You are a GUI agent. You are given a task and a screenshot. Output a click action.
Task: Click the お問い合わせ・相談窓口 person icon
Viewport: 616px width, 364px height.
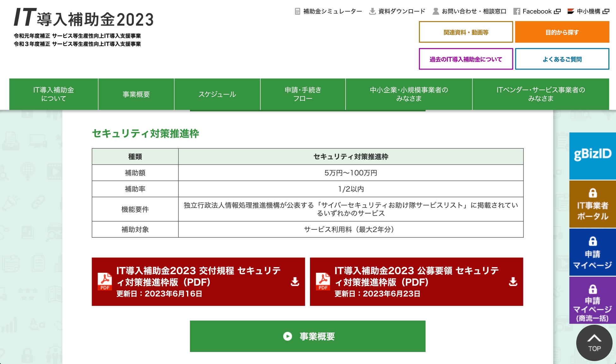436,11
